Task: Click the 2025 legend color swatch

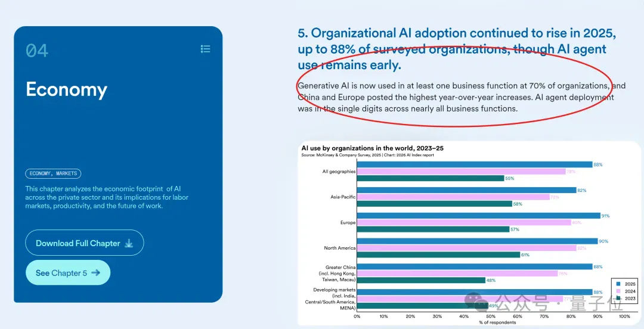Action: pyautogui.click(x=617, y=284)
